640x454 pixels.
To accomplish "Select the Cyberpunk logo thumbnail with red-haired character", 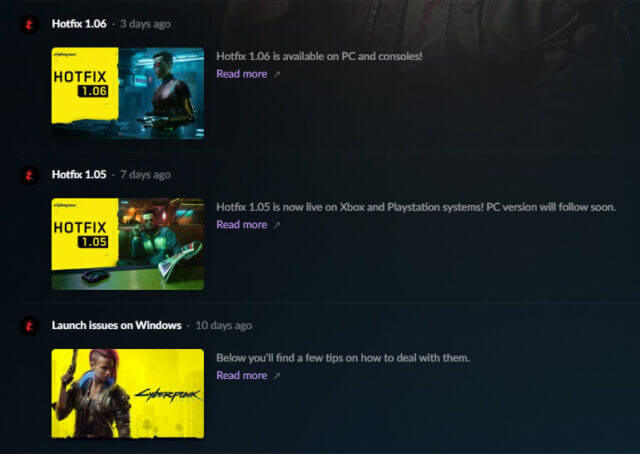I will click(128, 394).
